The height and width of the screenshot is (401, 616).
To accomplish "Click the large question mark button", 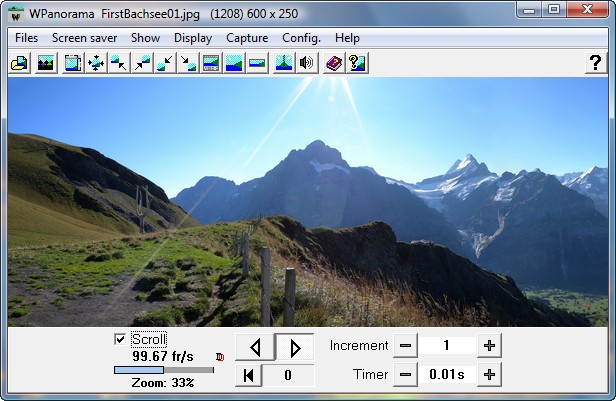I will pyautogui.click(x=594, y=63).
